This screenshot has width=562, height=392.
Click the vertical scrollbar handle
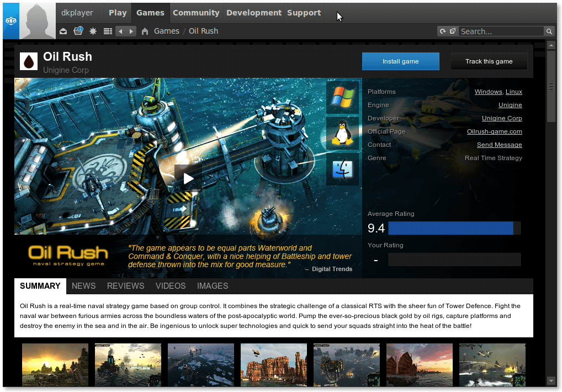pos(551,87)
